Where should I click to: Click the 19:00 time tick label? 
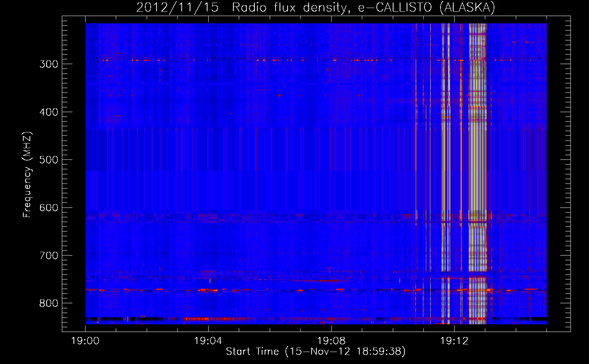coord(85,341)
